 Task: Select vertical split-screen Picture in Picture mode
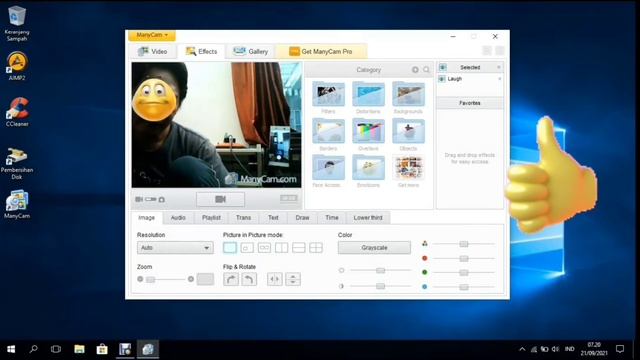click(281, 248)
